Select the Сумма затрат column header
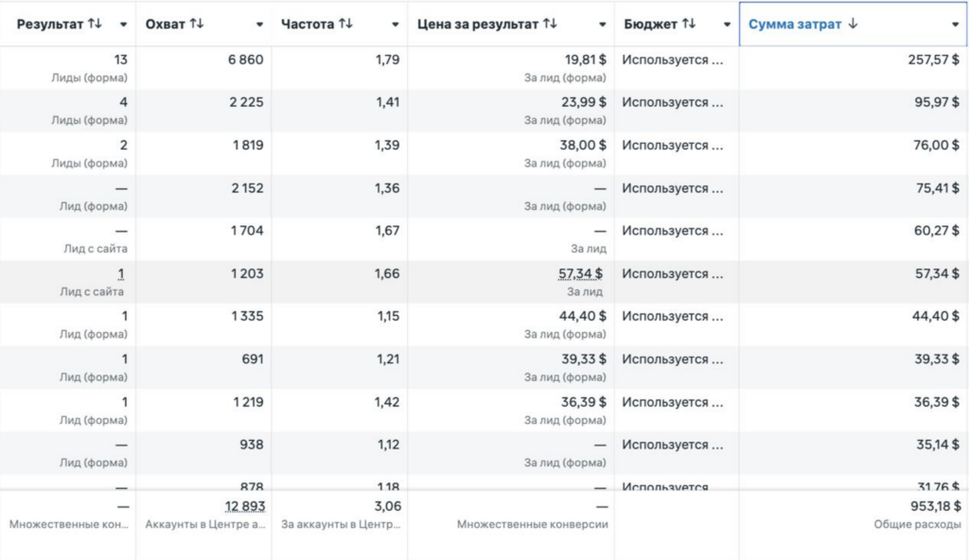 point(853,24)
